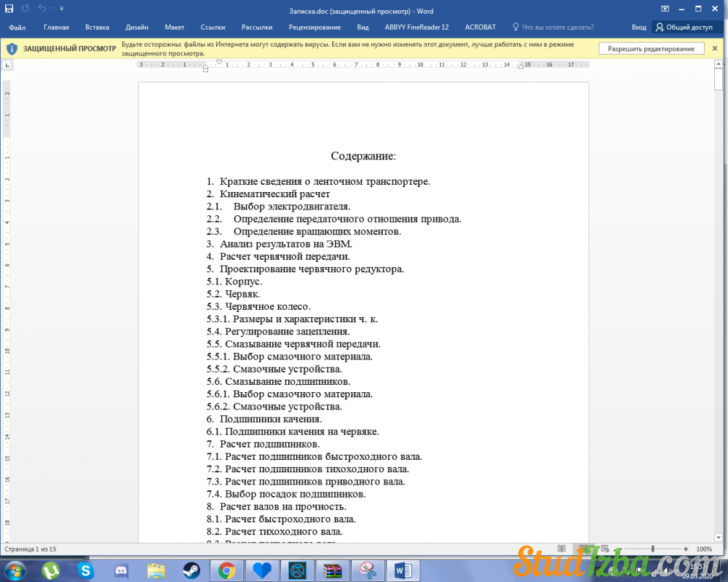The height and width of the screenshot is (582, 728).
Task: Open the ABBYY FineReader 12 tab
Action: pos(416,28)
